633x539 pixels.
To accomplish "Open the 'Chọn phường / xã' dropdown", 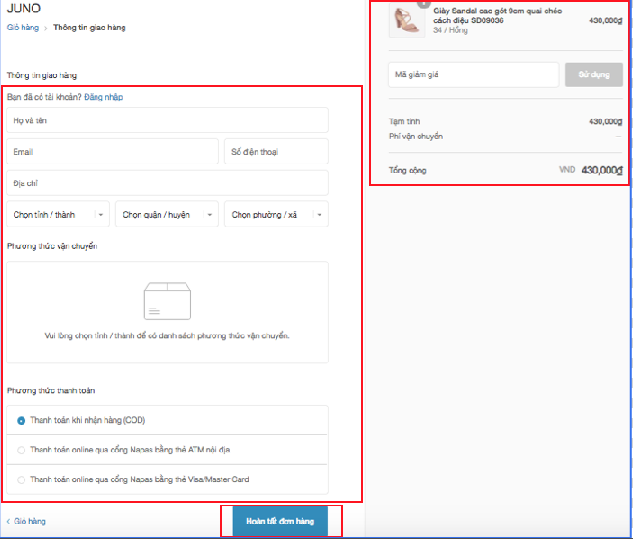I will click(x=276, y=214).
